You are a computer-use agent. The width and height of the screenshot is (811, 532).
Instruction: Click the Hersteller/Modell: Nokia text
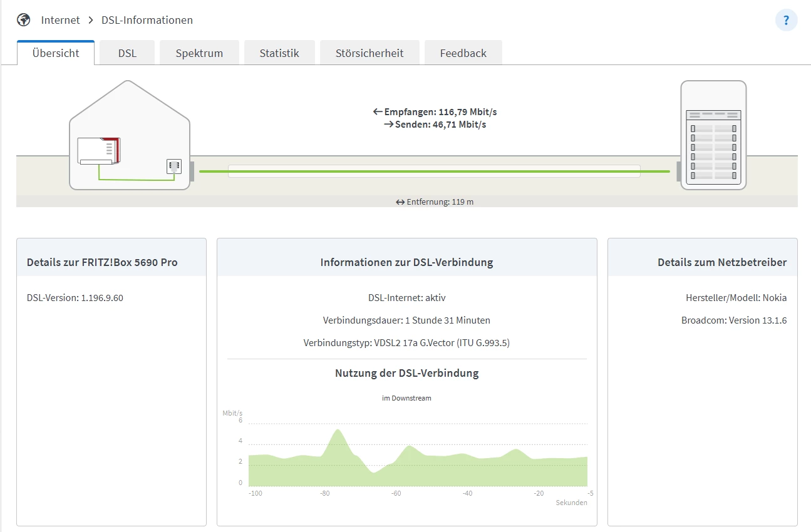pyautogui.click(x=736, y=298)
